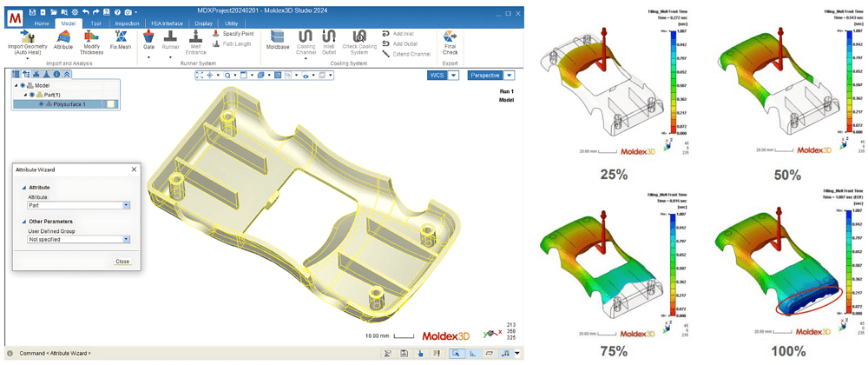Open the Home ribbon tab
The height and width of the screenshot is (365, 868).
[x=42, y=23]
